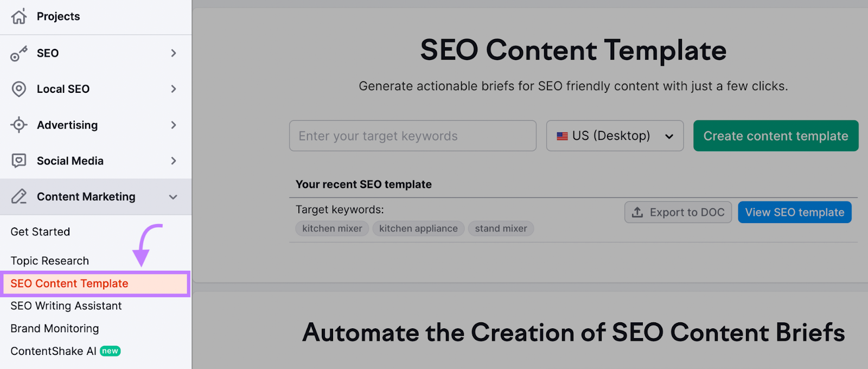
Task: Click the Export to DOC upload icon
Action: tap(637, 212)
